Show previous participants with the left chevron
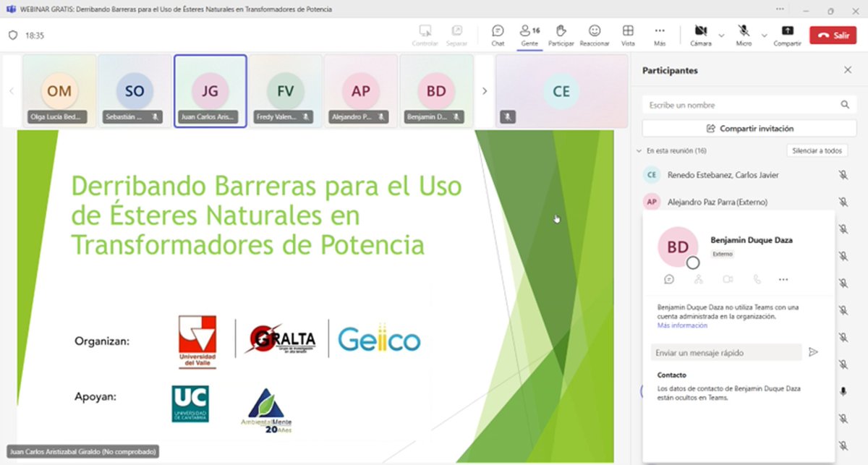The height and width of the screenshot is (465, 868). [x=11, y=90]
